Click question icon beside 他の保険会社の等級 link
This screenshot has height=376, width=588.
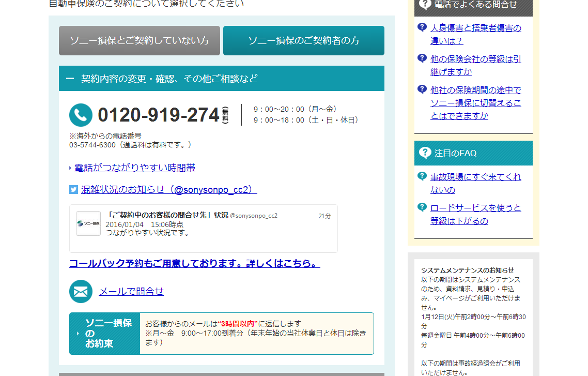tap(422, 58)
